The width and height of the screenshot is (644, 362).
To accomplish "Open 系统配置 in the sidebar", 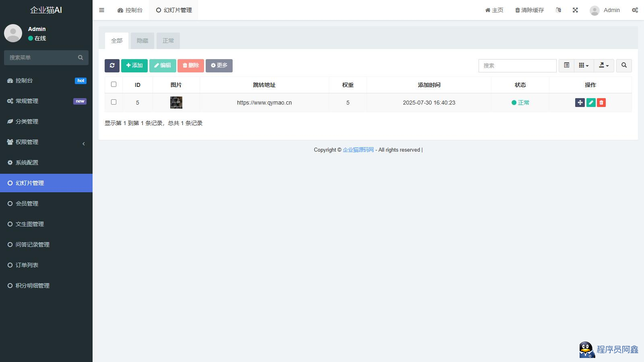I will 46,162.
